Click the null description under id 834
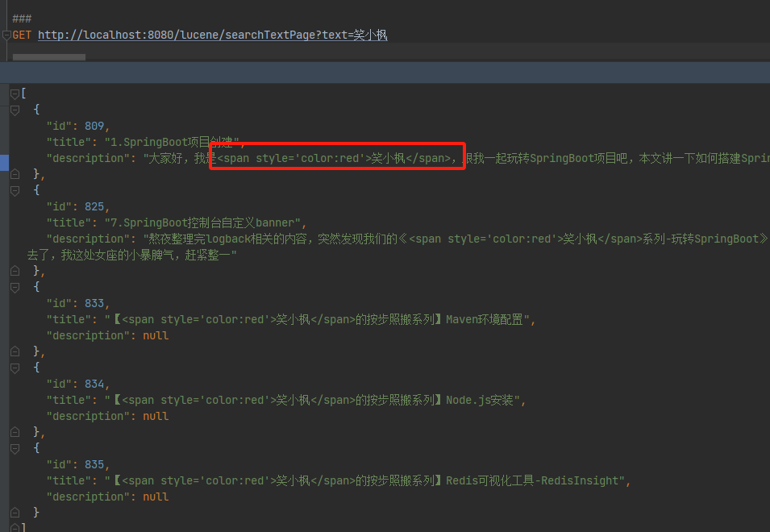The height and width of the screenshot is (532, 770). (x=156, y=416)
